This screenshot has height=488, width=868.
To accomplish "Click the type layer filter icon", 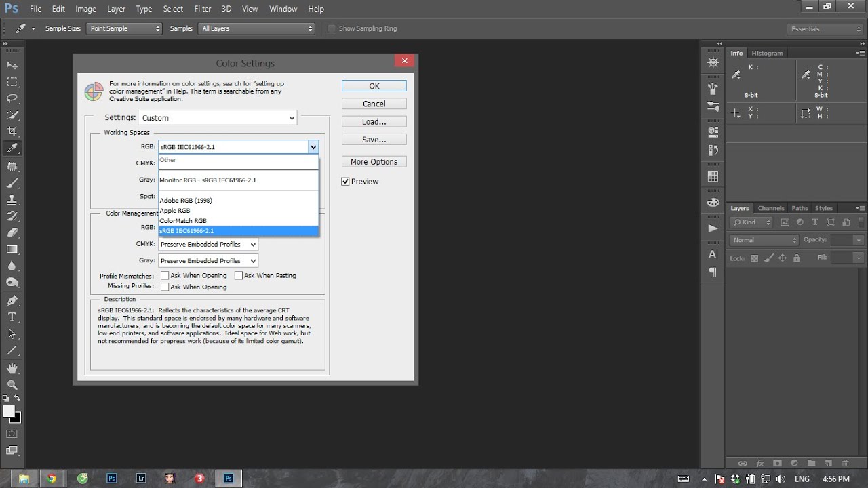I will (x=815, y=222).
